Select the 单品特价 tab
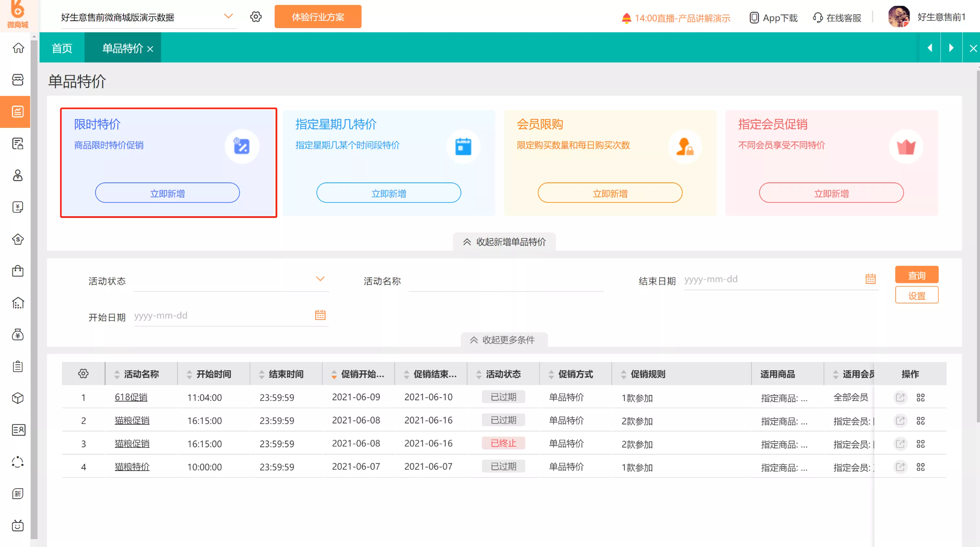 click(122, 48)
